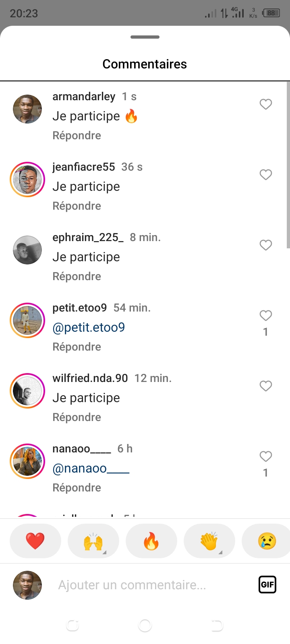
Task: Toggle like on ephraim_225_'s comment
Action: 265,245
